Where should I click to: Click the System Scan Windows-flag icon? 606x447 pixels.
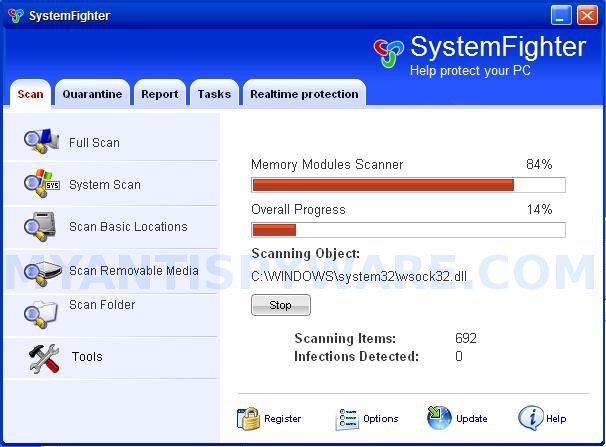click(x=41, y=184)
